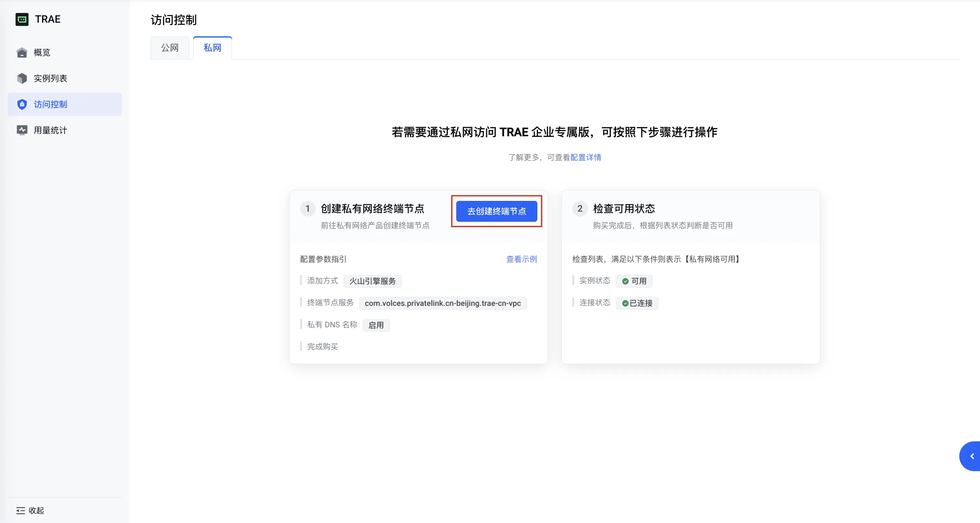Click the 概览 home icon

[x=22, y=52]
